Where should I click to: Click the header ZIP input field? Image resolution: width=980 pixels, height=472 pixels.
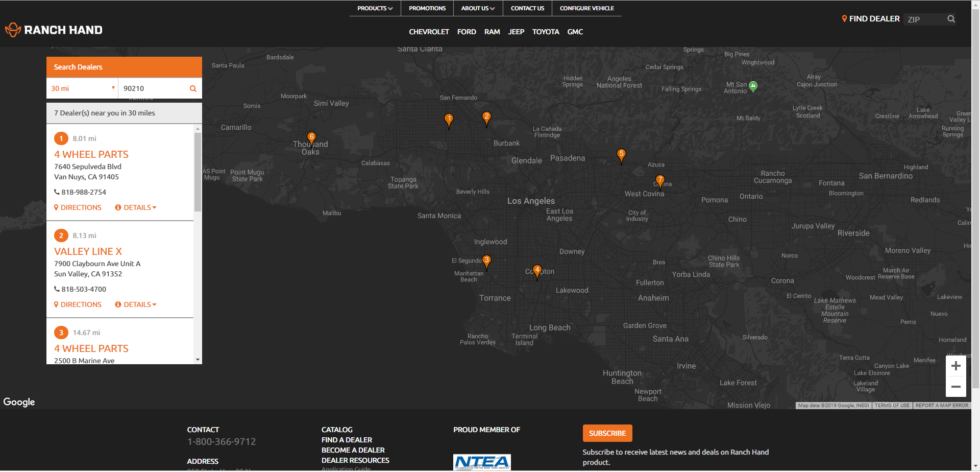(925, 19)
